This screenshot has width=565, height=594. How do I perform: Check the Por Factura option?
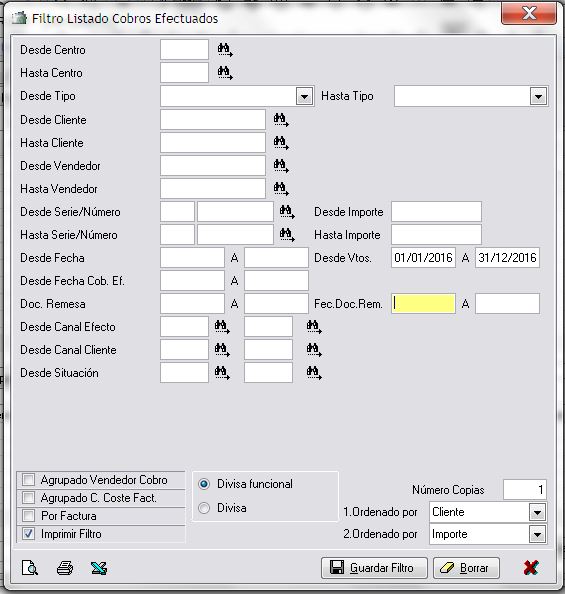point(28,516)
